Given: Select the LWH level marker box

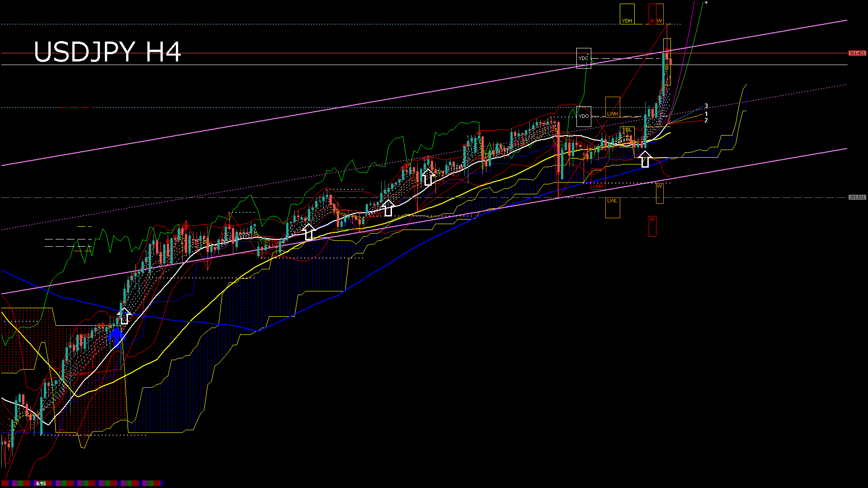Looking at the screenshot, I should [x=613, y=107].
